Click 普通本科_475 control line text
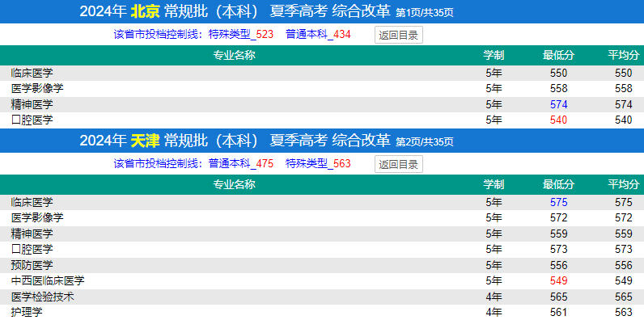Viewport: 644px width, 320px height. point(241,164)
